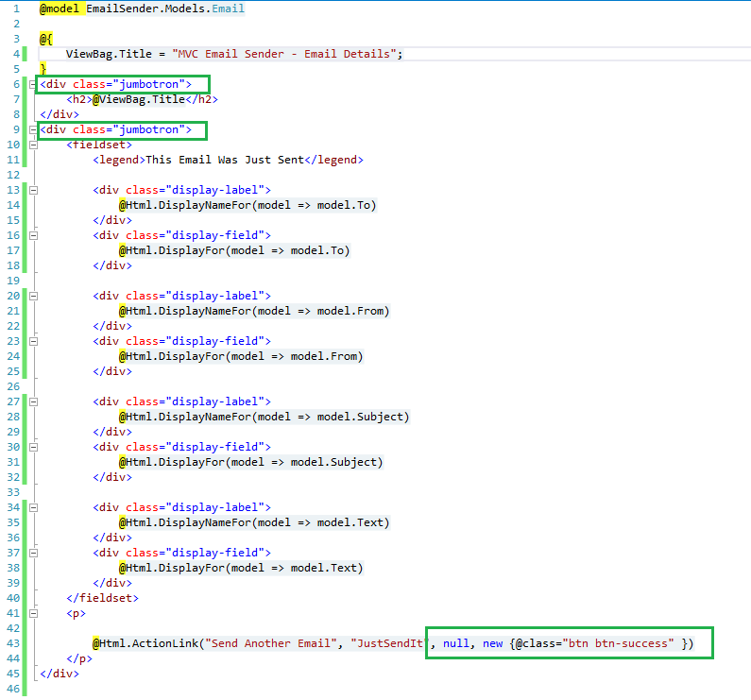Click the "btn btn-success" class string

pyautogui.click(x=618, y=643)
